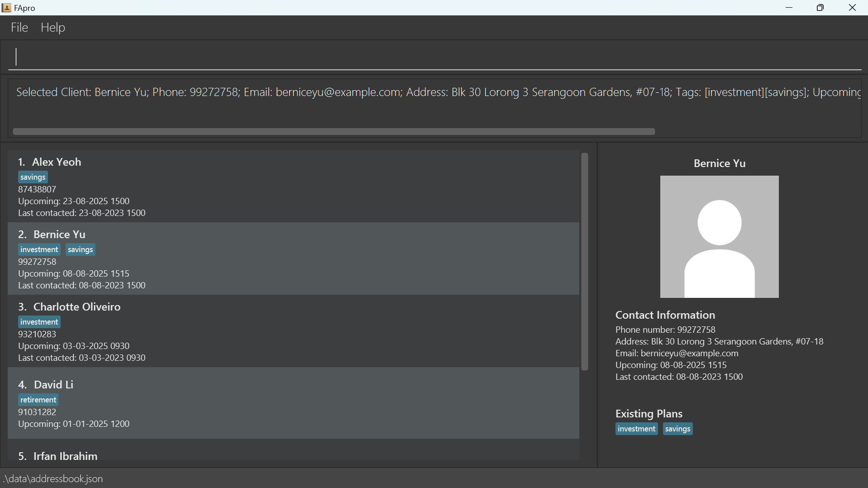Click investment tag in Bernice Yu list entry
This screenshot has height=488, width=868.
pyautogui.click(x=39, y=250)
